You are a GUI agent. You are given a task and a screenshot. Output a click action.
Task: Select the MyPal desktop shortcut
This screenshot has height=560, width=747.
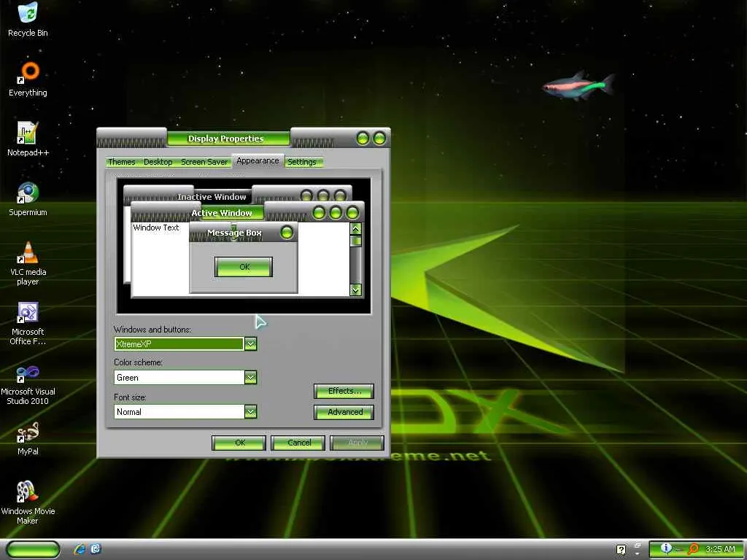pyautogui.click(x=28, y=438)
